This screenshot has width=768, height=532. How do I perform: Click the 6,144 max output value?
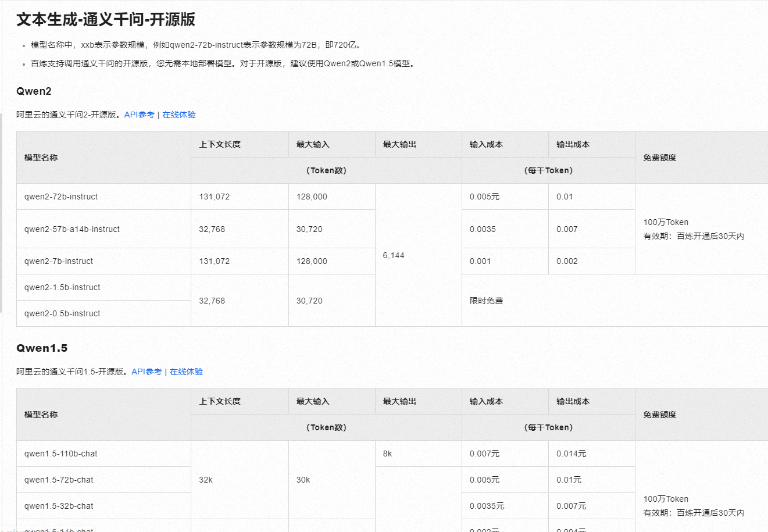[x=394, y=255]
